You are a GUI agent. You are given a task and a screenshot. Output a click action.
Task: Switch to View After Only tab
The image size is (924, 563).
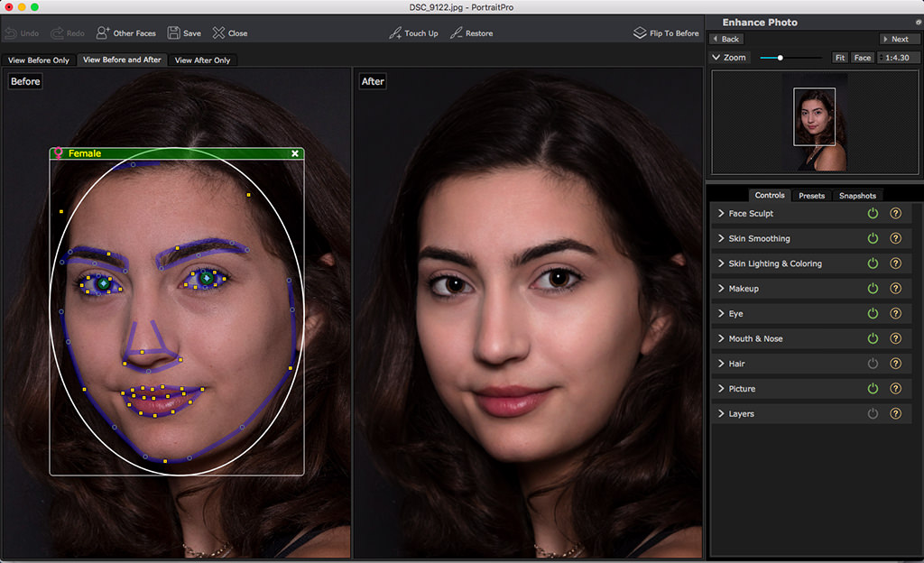202,60
